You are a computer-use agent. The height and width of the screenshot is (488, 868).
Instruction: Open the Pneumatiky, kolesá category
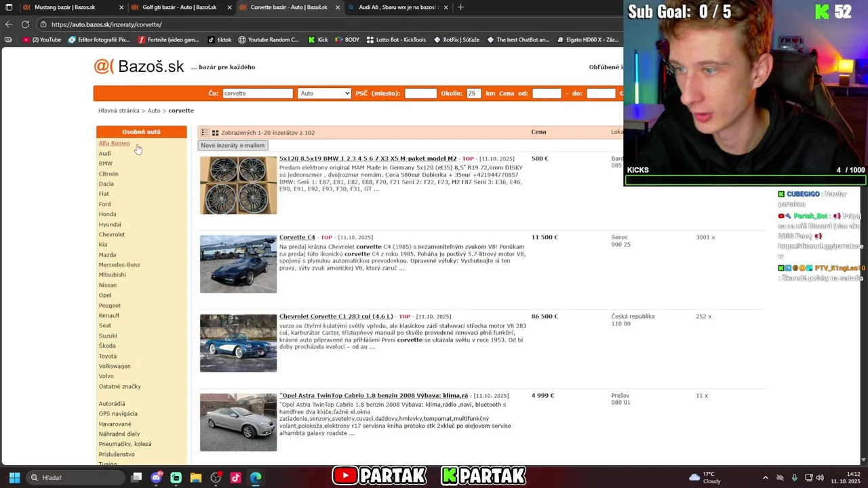pyautogui.click(x=125, y=444)
